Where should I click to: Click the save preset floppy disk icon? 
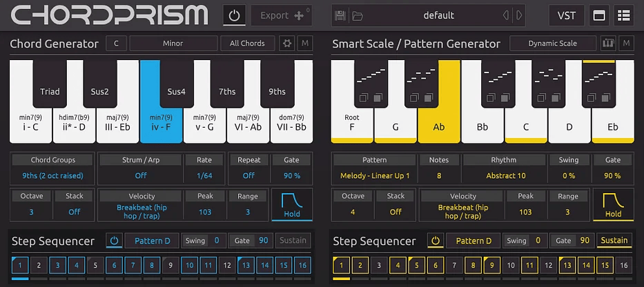(x=340, y=15)
